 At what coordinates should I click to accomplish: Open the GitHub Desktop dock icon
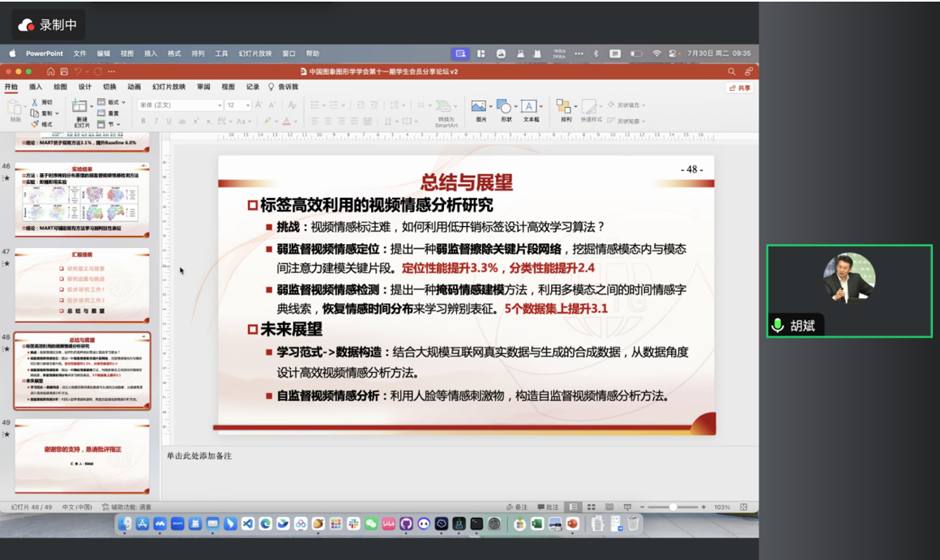[x=407, y=524]
